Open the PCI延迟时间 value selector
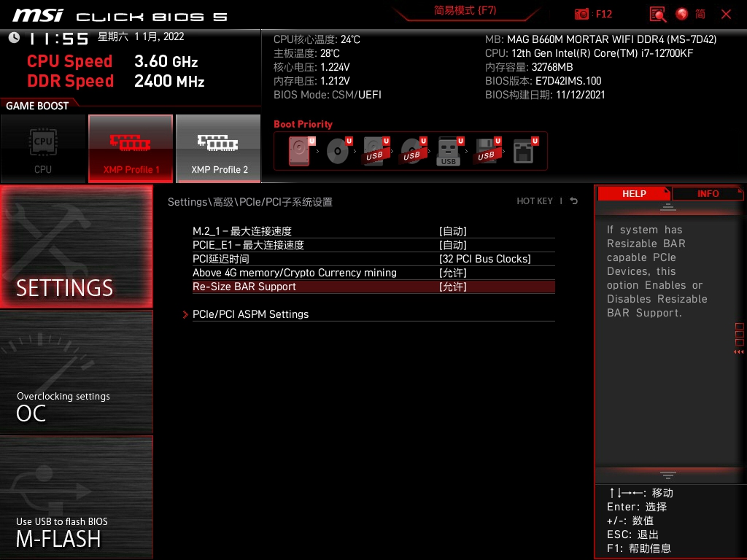 [373, 259]
